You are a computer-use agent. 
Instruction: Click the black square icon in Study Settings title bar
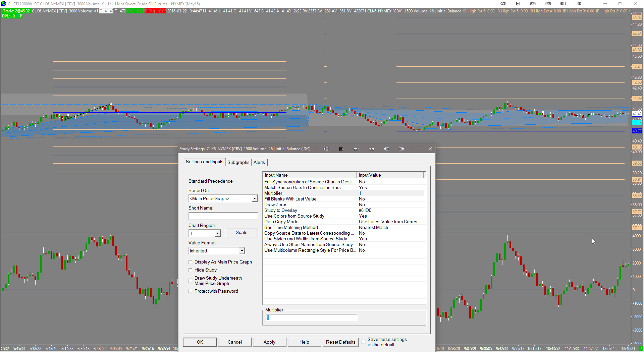(341, 149)
